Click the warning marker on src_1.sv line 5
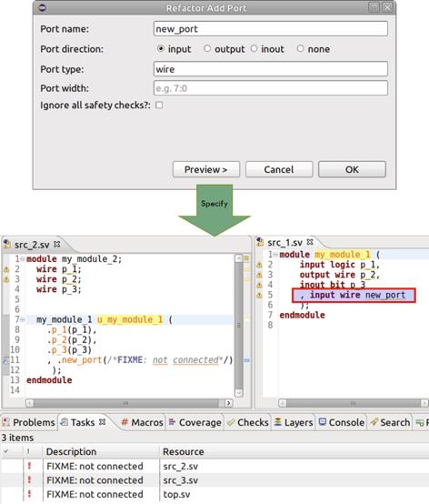This screenshot has width=429, height=504. tap(259, 295)
